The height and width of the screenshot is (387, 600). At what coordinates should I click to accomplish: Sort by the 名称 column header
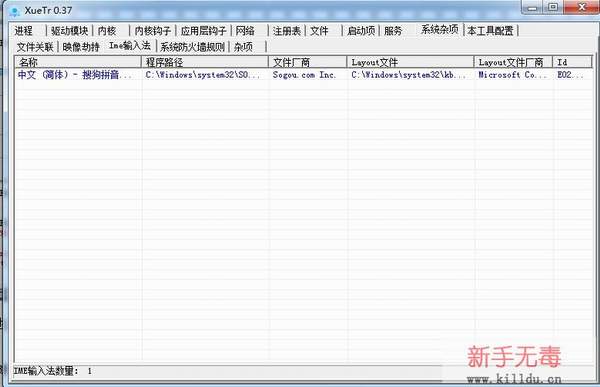tap(78, 62)
